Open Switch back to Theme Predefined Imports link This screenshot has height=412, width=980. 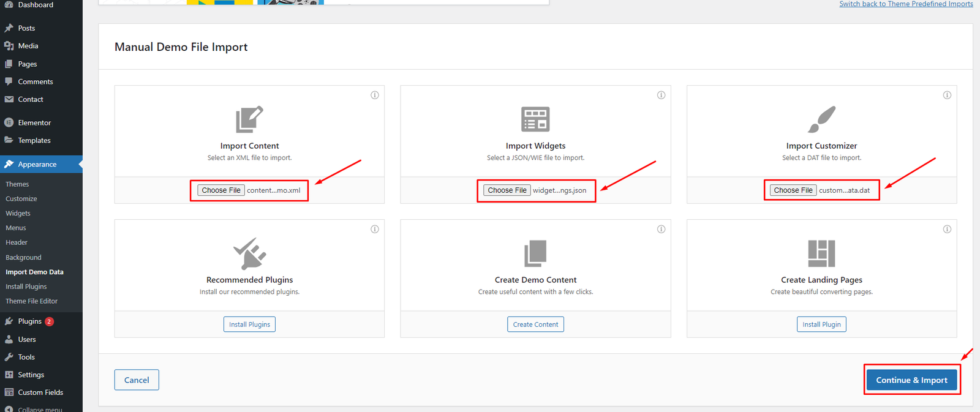click(906, 4)
